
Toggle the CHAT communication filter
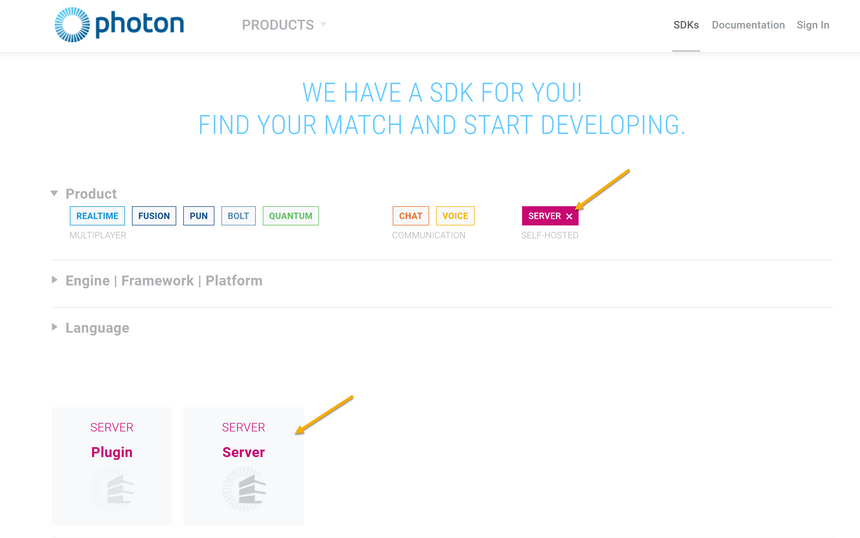click(411, 216)
